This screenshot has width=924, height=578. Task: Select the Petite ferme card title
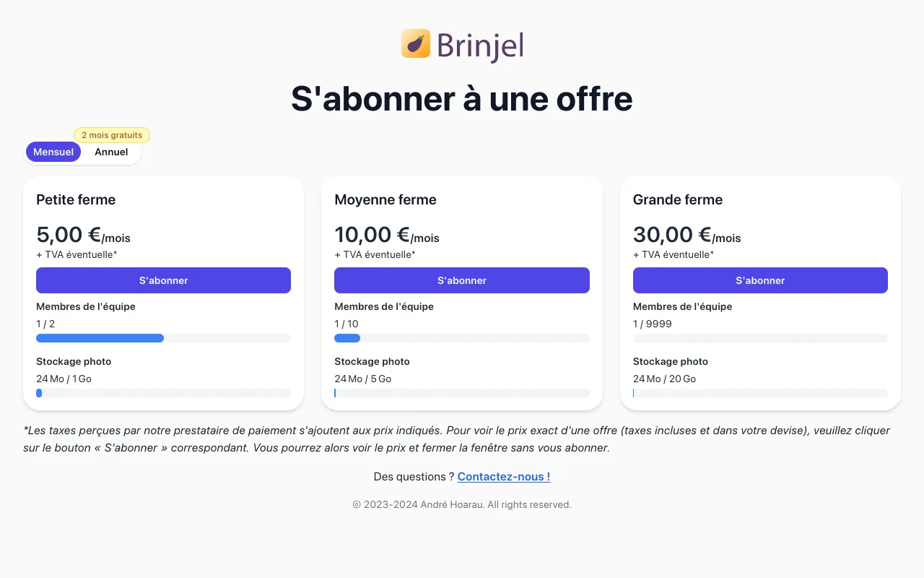pos(76,199)
